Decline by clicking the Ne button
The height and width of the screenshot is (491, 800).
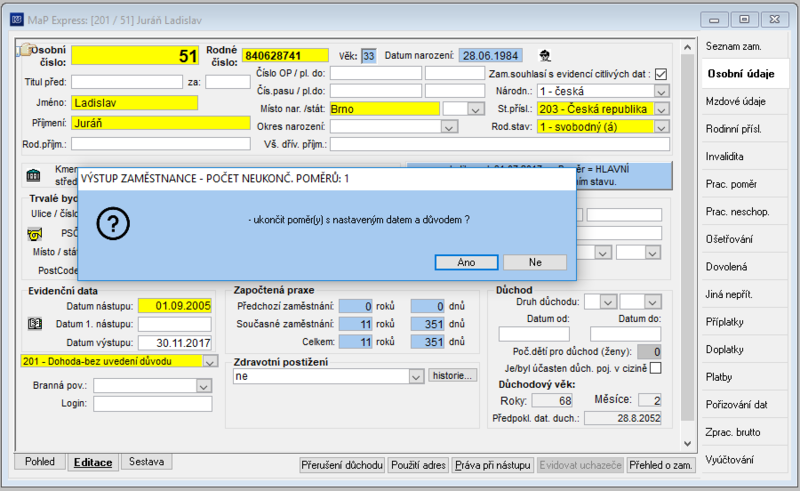point(535,262)
